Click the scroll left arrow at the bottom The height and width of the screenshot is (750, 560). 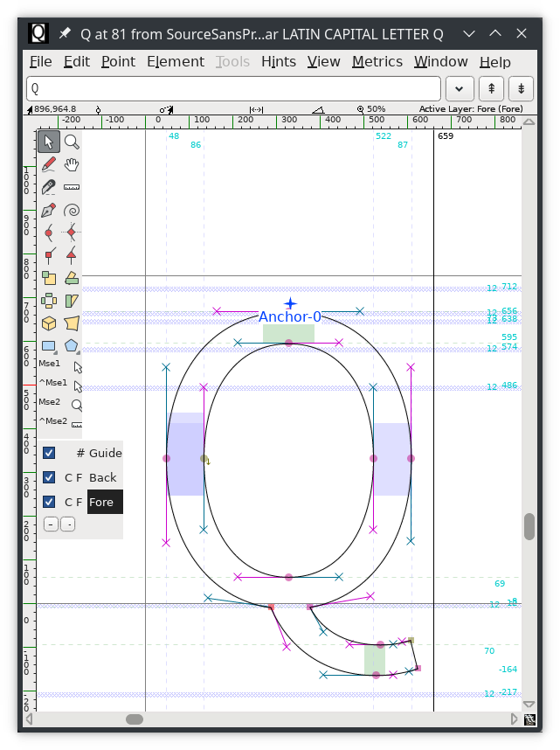30,719
